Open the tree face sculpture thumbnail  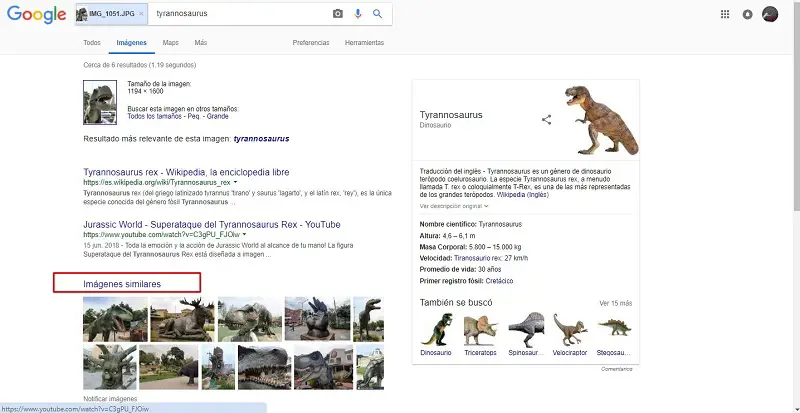pyautogui.click(x=110, y=367)
